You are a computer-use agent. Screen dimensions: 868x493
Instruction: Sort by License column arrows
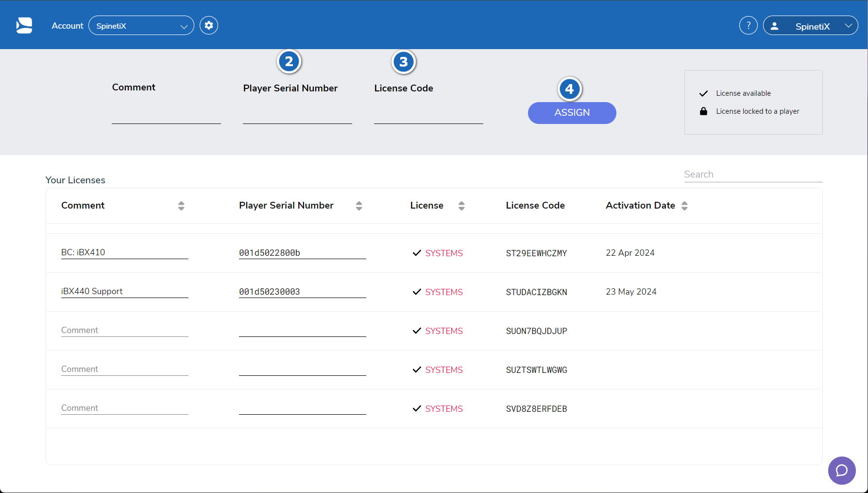coord(461,206)
